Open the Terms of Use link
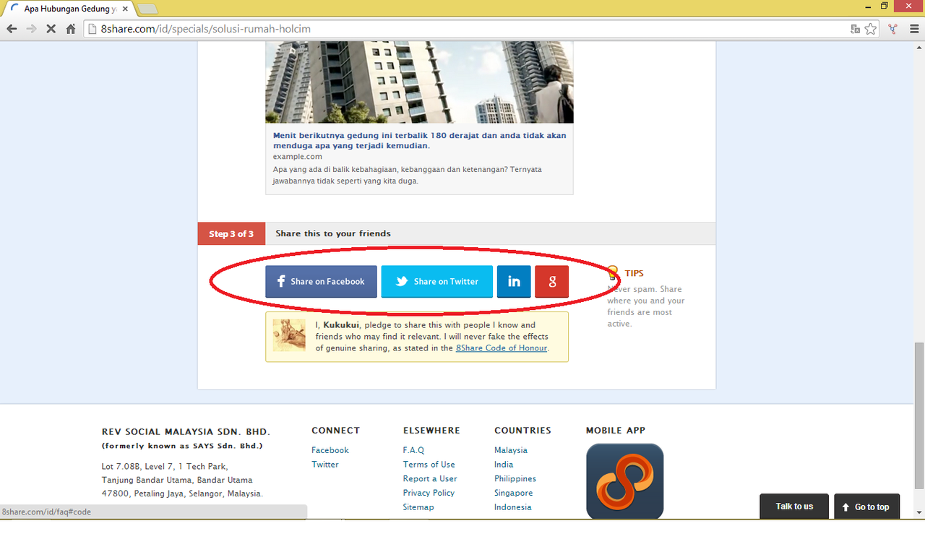 tap(429, 465)
